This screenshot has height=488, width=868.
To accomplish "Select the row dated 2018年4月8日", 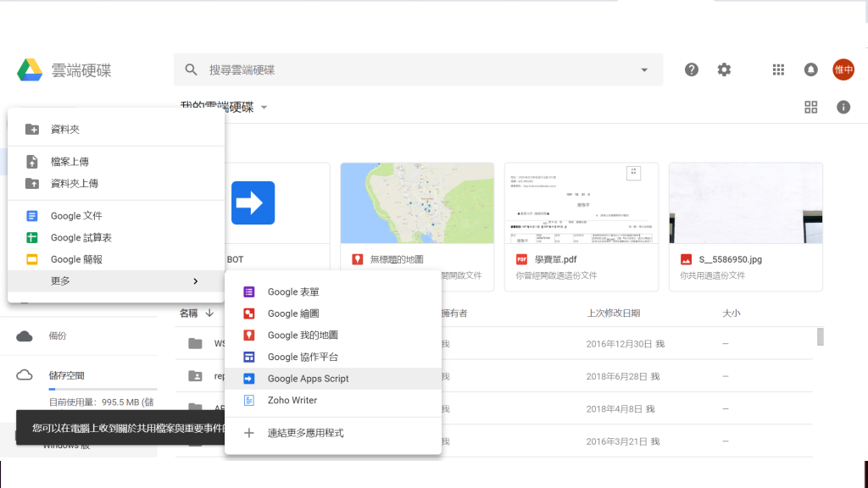I will coord(494,409).
